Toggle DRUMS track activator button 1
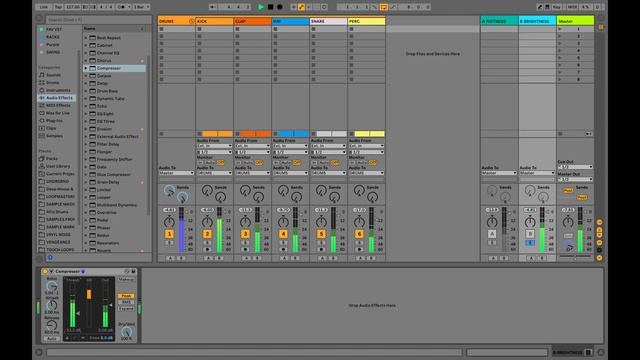This screenshot has height=360, width=640. [x=169, y=234]
